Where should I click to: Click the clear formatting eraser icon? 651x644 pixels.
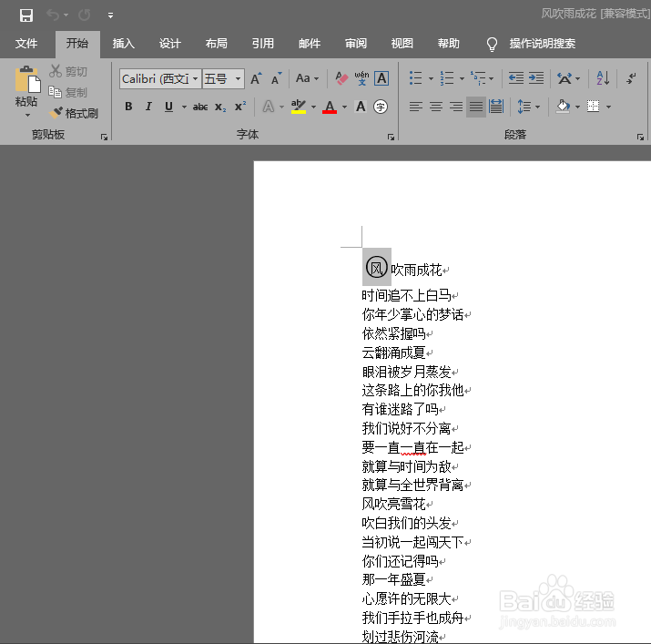[341, 78]
